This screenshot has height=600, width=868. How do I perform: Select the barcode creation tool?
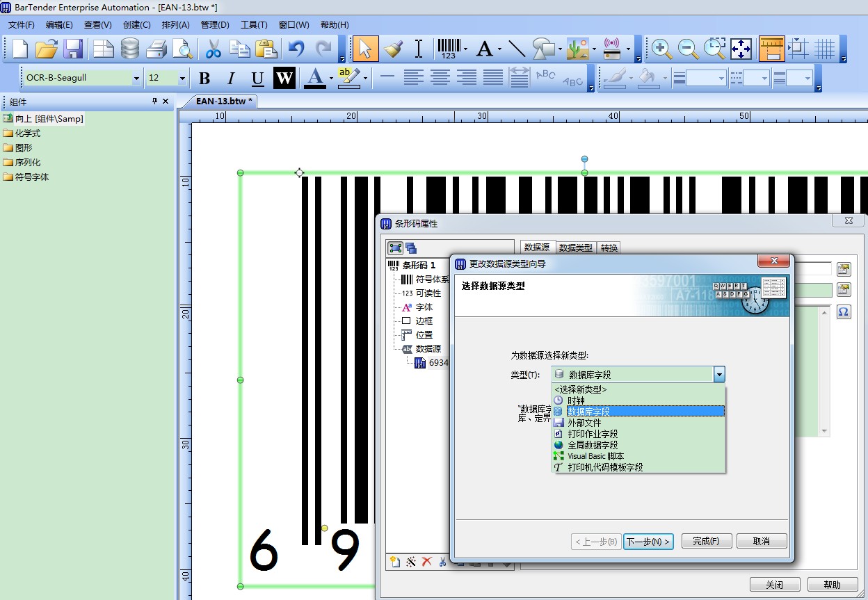pyautogui.click(x=449, y=49)
